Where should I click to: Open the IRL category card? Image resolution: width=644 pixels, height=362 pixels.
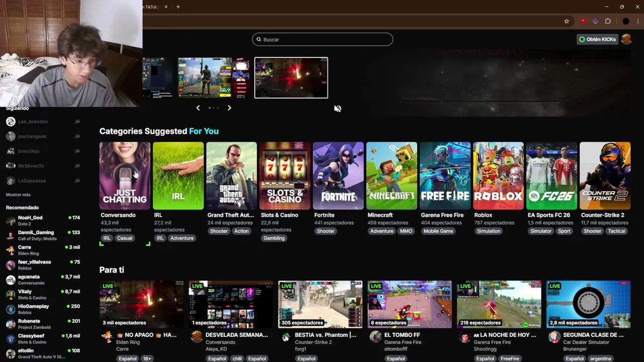(178, 175)
